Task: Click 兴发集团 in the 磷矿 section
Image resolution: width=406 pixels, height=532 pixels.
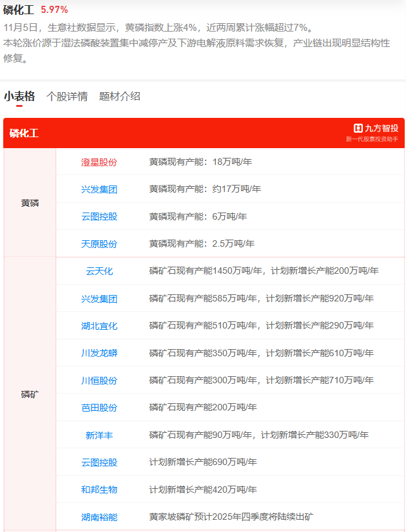Action: (x=99, y=299)
